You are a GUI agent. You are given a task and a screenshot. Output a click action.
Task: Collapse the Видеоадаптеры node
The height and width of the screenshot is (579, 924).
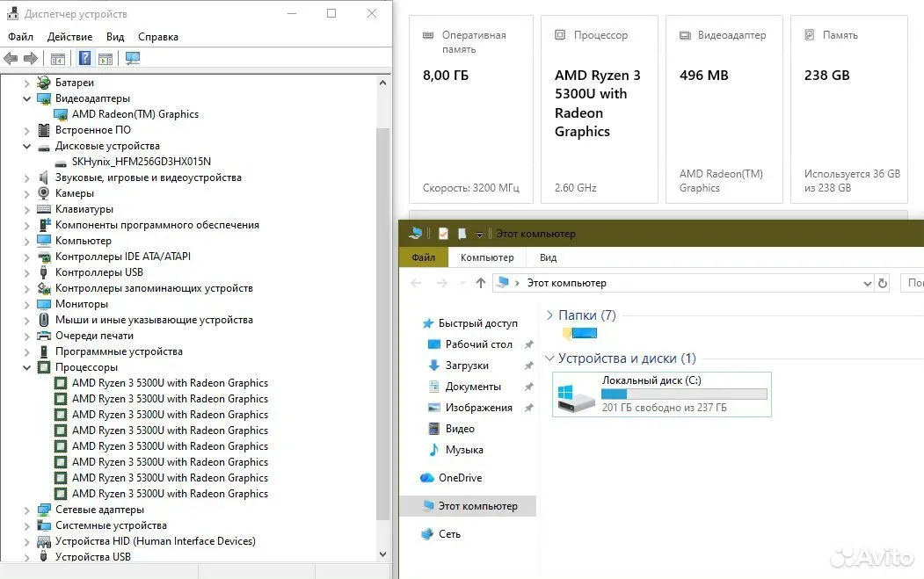[x=26, y=99]
